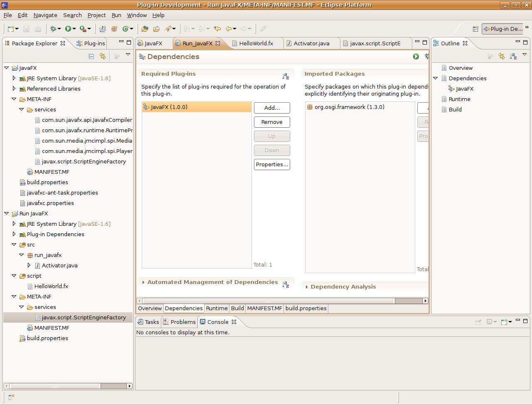Image resolution: width=532 pixels, height=405 pixels.
Task: Click the Debug bug icon in toolbar
Action: click(53, 29)
